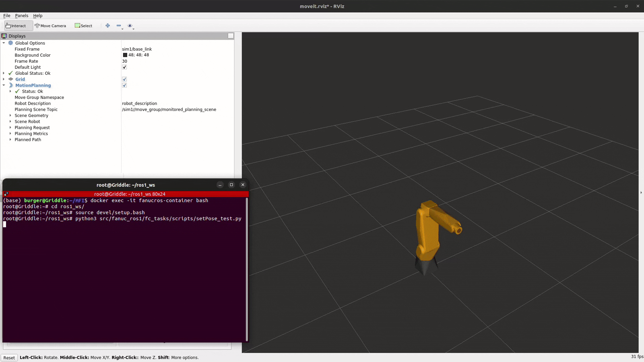Viewport: 644px width, 362px height.
Task: Minimize the terminal window
Action: [220, 185]
